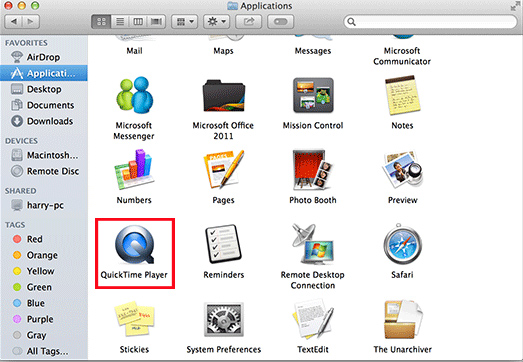Launch Remote Desktop Connection icon
523x362 pixels.
(x=313, y=245)
